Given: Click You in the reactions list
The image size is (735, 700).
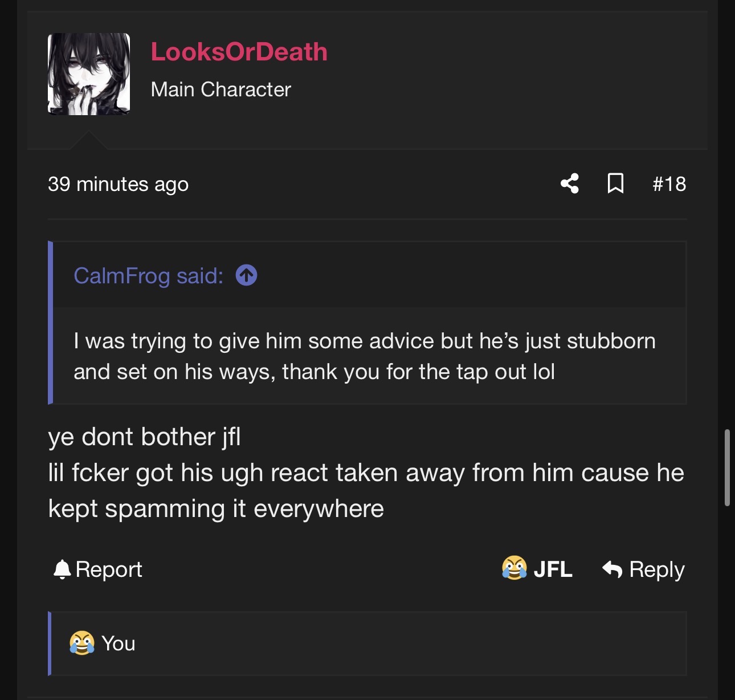Looking at the screenshot, I should (x=119, y=644).
